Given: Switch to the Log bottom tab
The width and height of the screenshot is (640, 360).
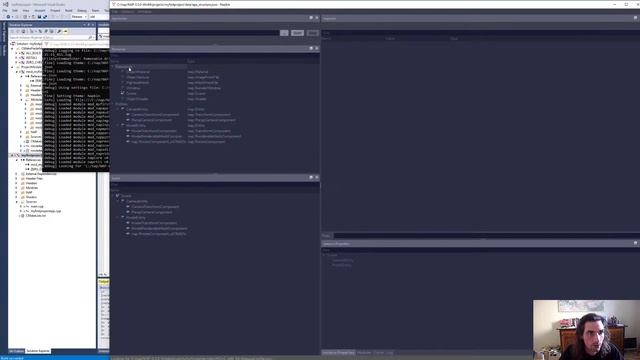Looking at the screenshot, I should coord(390,353).
